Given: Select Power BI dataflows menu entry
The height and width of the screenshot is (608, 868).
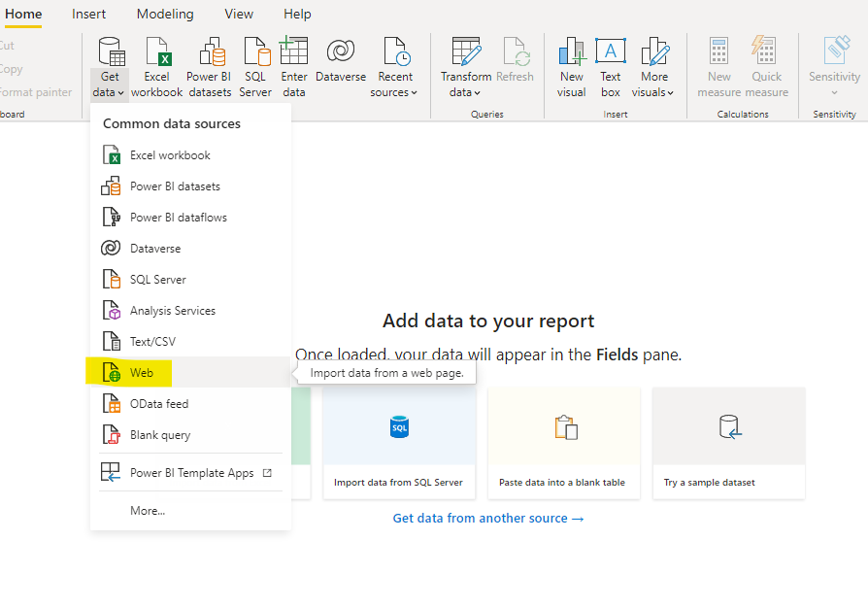Looking at the screenshot, I should click(190, 217).
